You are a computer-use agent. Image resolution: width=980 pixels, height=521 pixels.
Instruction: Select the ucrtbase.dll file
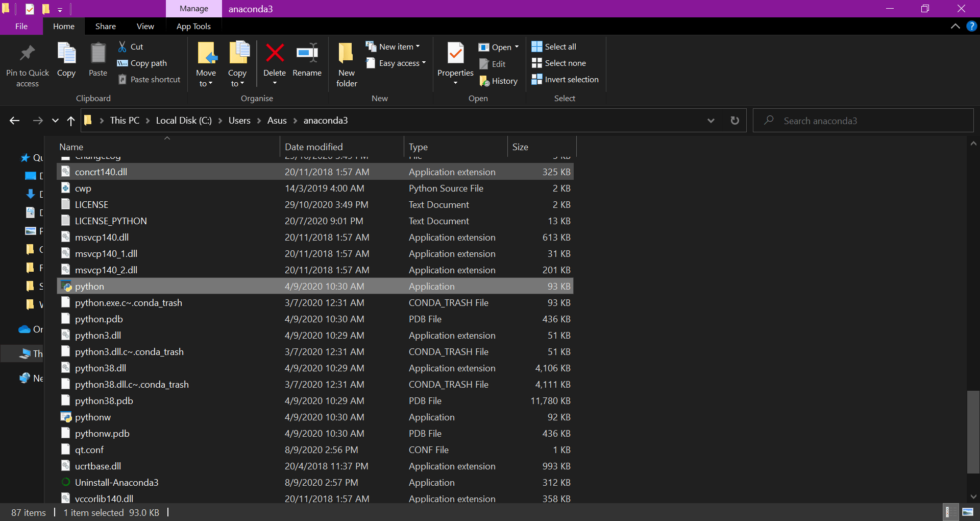(x=315, y=466)
